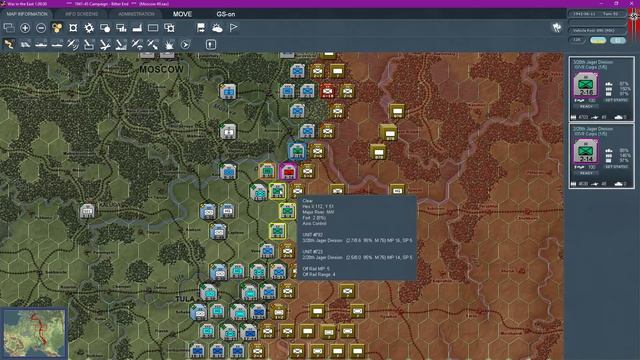Image resolution: width=640 pixels, height=360 pixels.
Task: Select the plane over box bombing icon
Action: point(89,44)
